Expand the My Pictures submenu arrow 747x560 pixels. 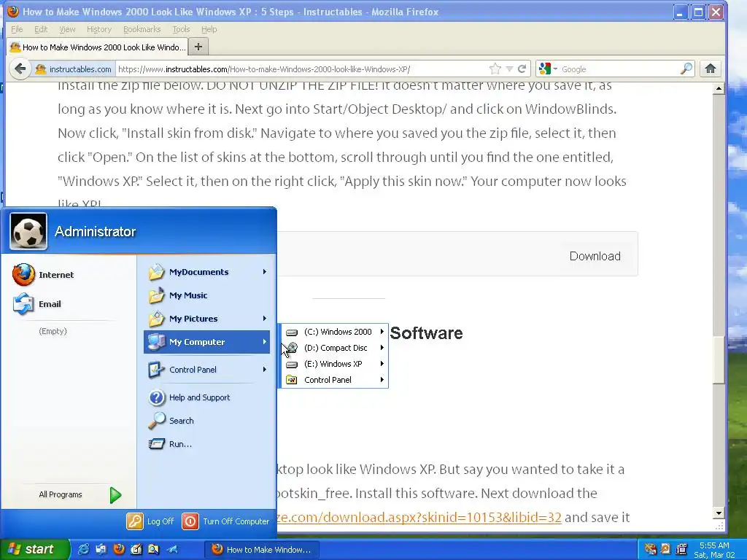(264, 319)
